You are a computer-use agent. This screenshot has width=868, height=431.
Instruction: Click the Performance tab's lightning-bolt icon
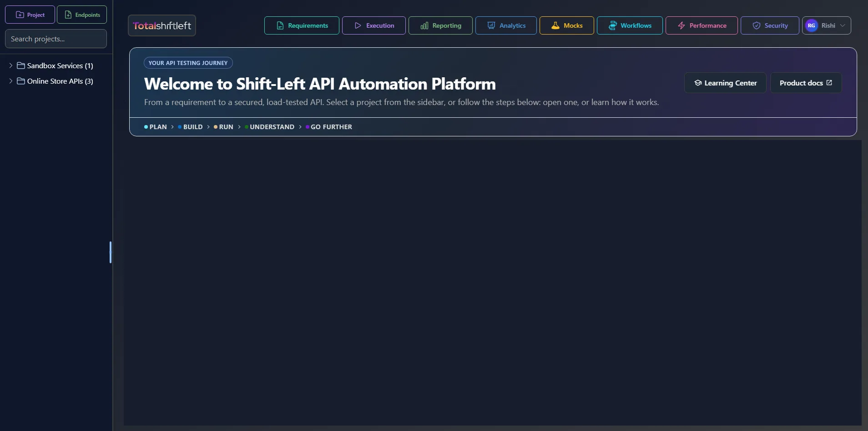pyautogui.click(x=681, y=26)
